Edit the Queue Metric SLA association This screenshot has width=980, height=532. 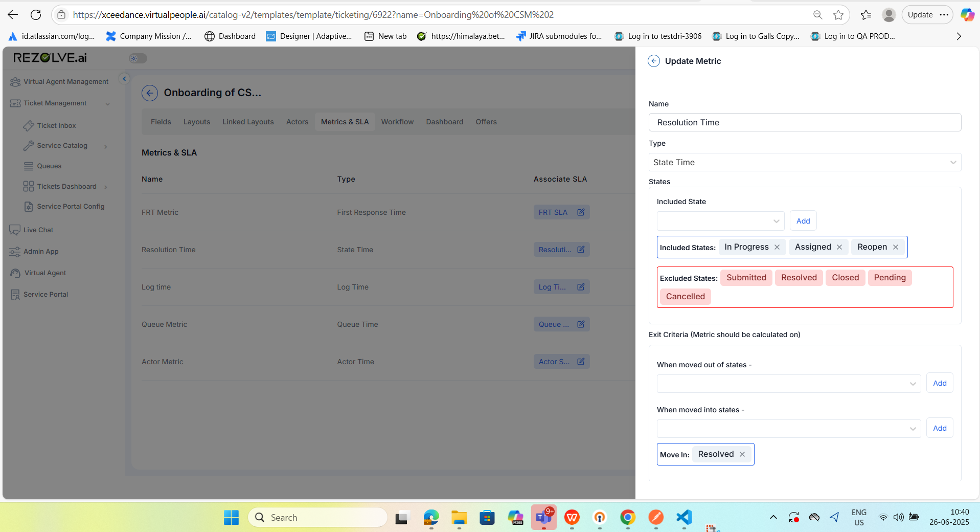(581, 324)
